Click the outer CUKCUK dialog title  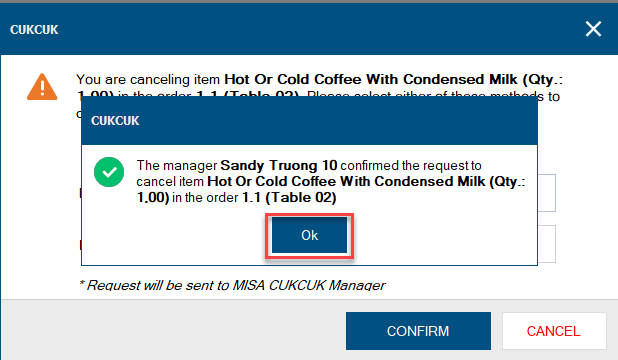(x=34, y=30)
